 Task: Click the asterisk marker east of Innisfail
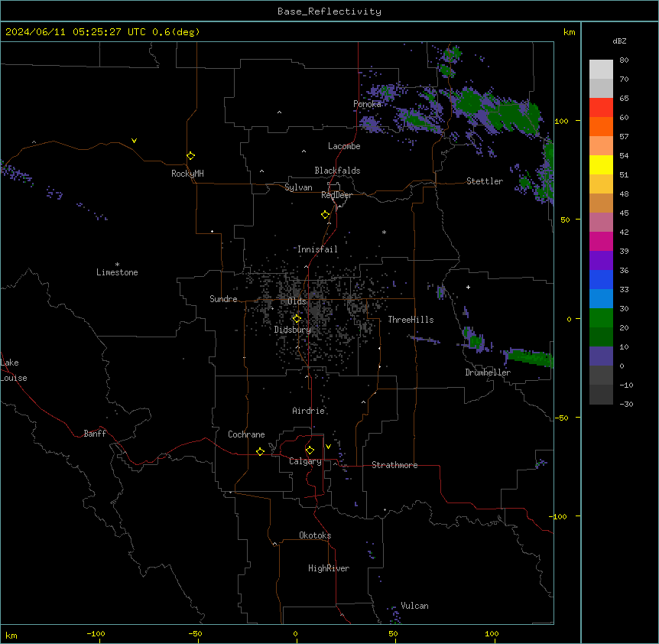tap(384, 232)
